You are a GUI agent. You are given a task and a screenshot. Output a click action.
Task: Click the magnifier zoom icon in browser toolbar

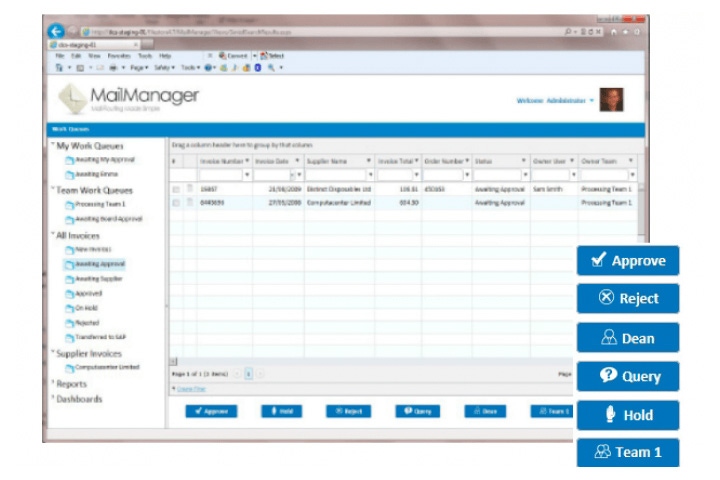click(271, 68)
